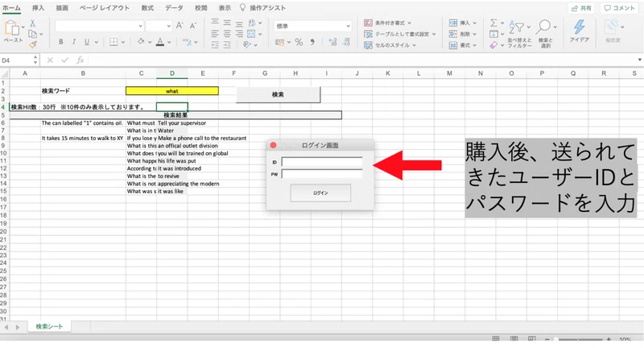Toggle underline formatting

[x=87, y=42]
